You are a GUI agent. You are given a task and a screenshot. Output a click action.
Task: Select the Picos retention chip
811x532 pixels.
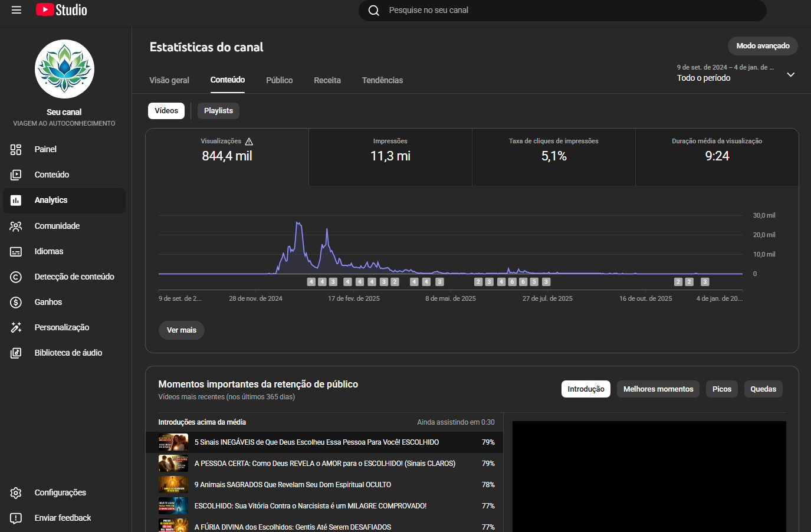722,389
